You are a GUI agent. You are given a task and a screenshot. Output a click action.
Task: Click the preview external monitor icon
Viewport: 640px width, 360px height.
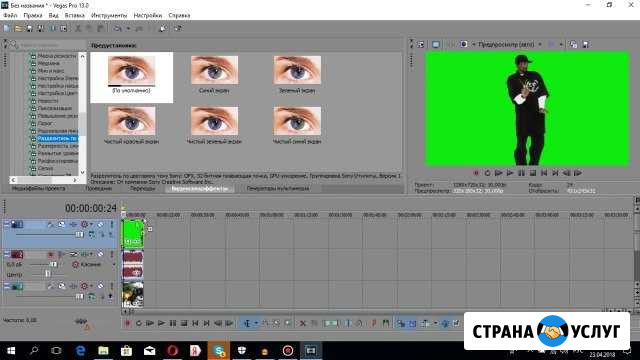(436, 44)
